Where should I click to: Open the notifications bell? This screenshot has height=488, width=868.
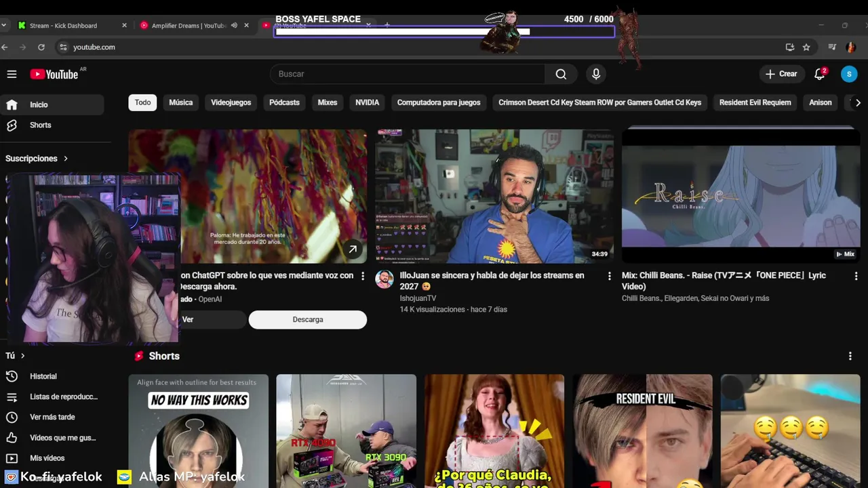coord(820,74)
